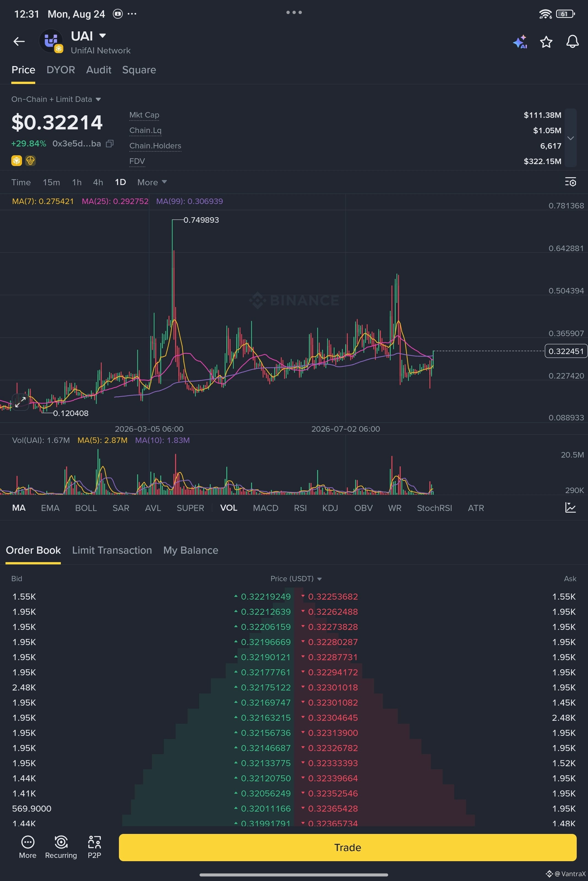Tap the Mkt Cap label for info
This screenshot has width=588, height=881.
(144, 115)
